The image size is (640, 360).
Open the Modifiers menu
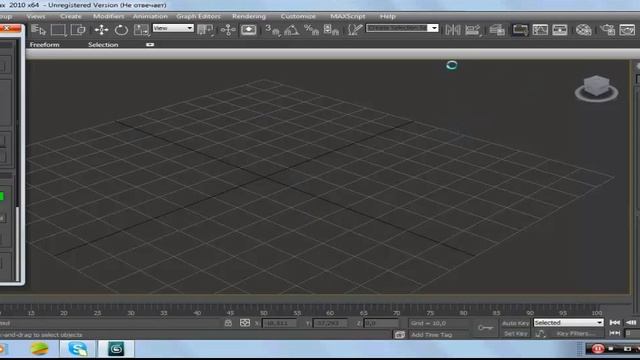click(x=109, y=16)
